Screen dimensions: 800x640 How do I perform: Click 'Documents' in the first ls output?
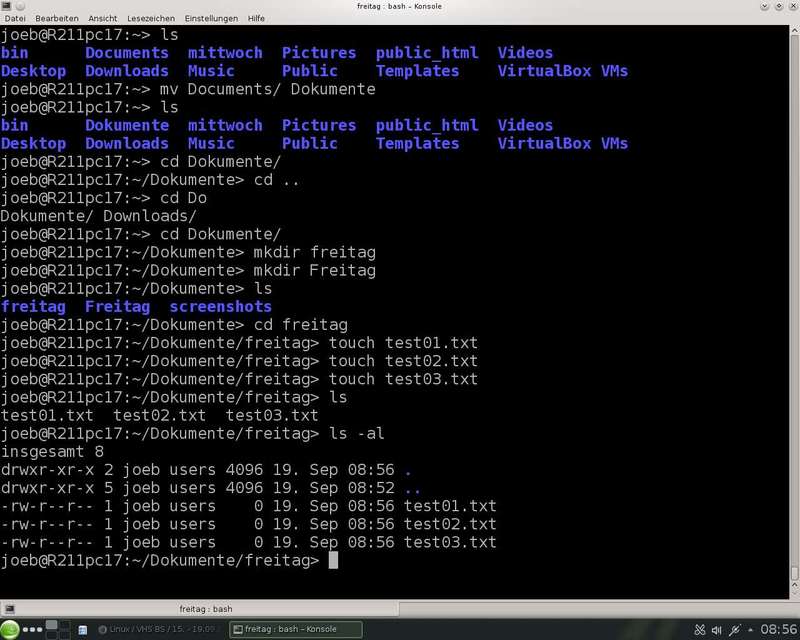pos(127,53)
